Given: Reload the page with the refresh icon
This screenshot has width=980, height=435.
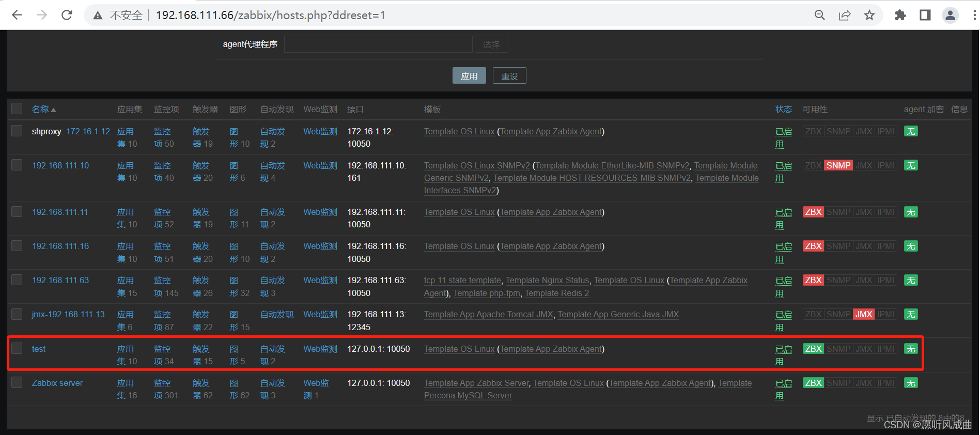Looking at the screenshot, I should [x=67, y=15].
